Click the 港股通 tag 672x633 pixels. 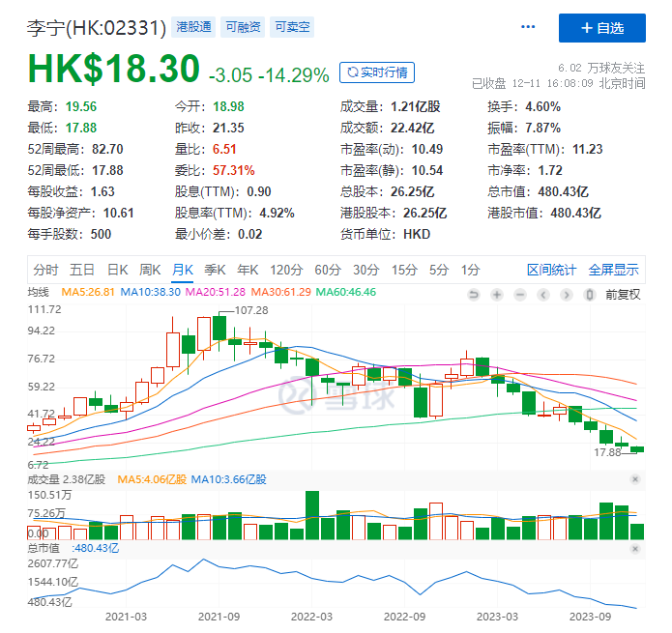pyautogui.click(x=193, y=27)
